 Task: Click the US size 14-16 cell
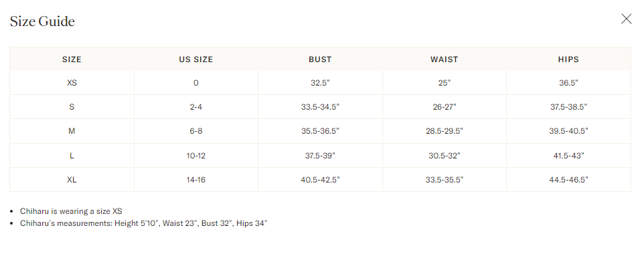[x=196, y=180]
